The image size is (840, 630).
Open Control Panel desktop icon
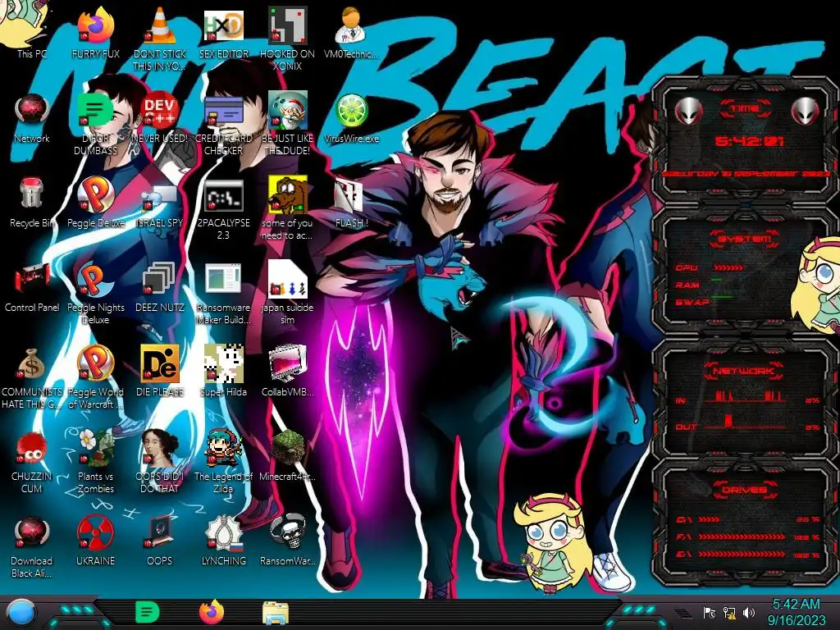31,287
